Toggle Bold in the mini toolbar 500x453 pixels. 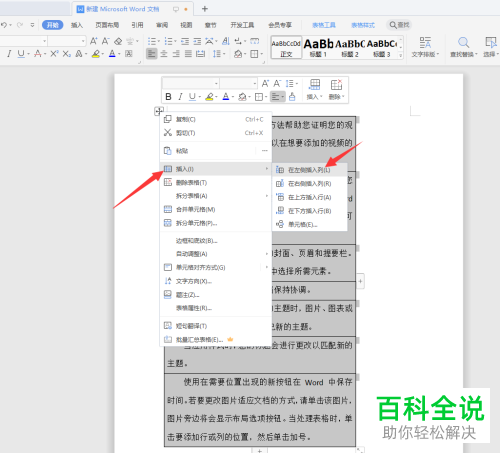[168, 97]
